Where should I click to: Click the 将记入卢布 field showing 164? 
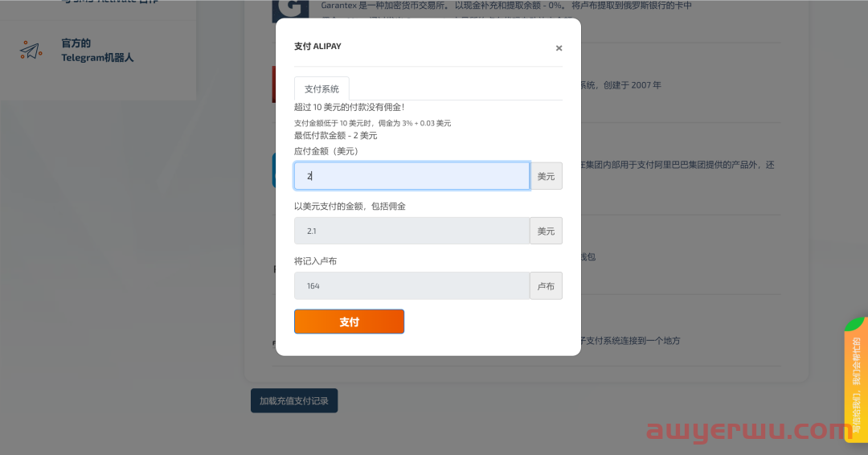coord(411,285)
